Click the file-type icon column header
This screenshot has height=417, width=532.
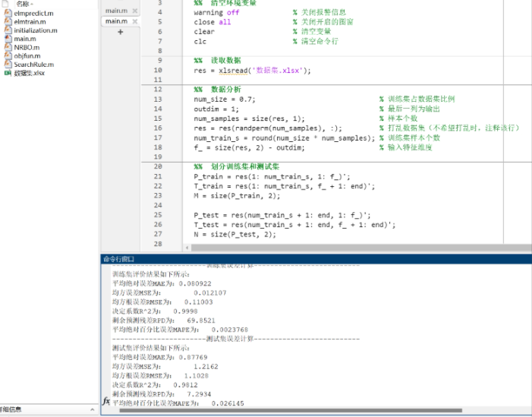tap(5, 3)
